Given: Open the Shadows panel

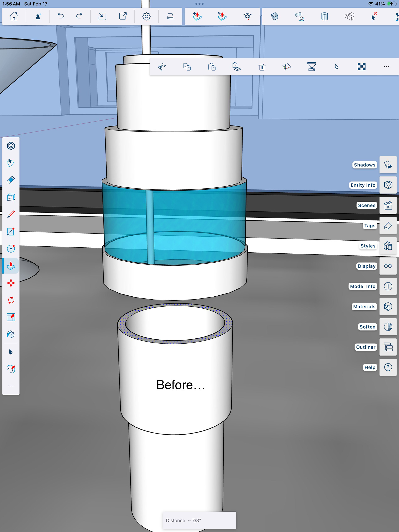Looking at the screenshot, I should [388, 165].
